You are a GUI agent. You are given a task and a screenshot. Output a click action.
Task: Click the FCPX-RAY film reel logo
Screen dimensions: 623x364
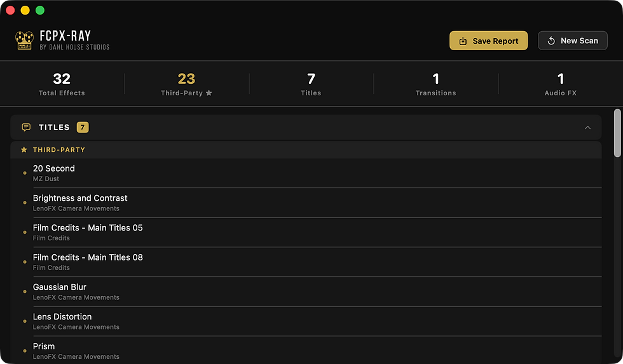point(24,41)
